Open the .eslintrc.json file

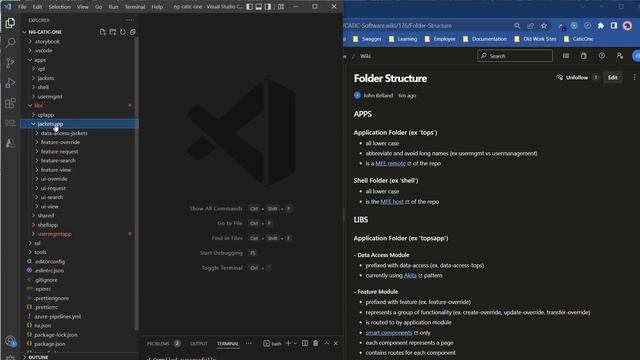(x=80, y=271)
